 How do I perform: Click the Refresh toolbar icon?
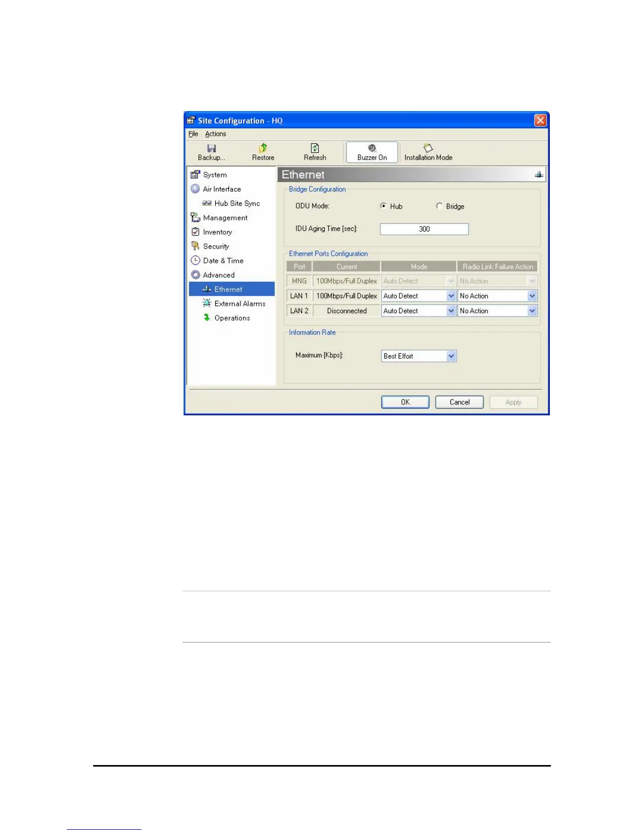(315, 148)
